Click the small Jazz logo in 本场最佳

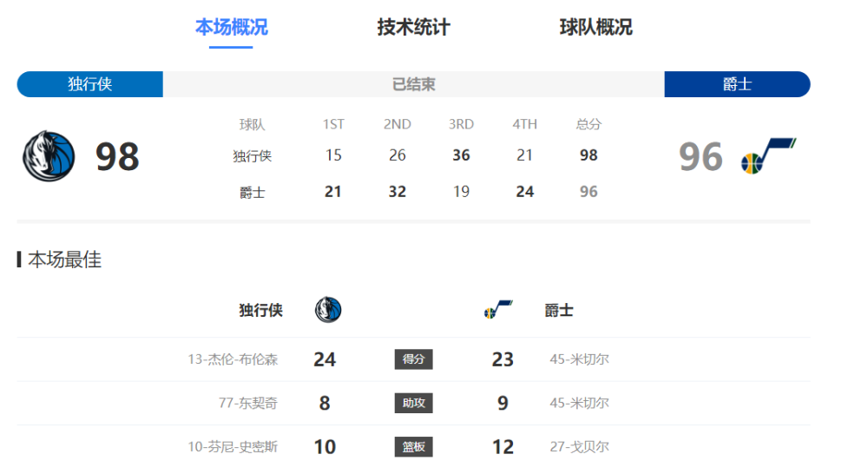498,309
